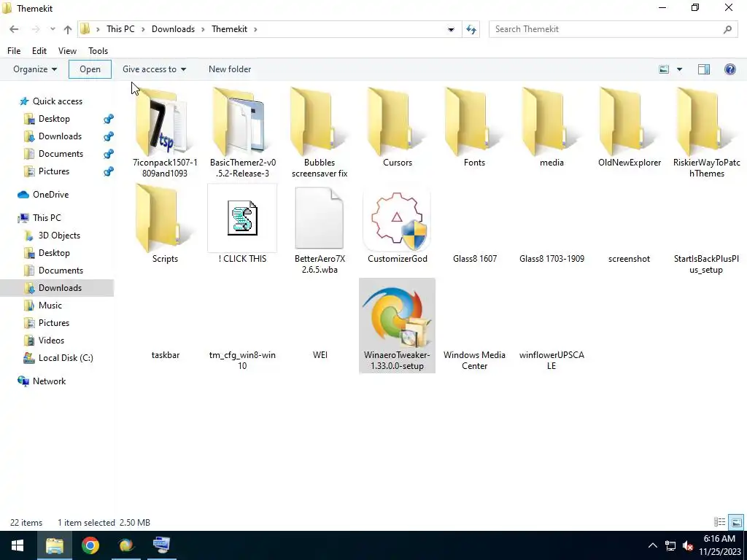The width and height of the screenshot is (747, 560).
Task: Click the search magnifier icon
Action: pos(727,29)
